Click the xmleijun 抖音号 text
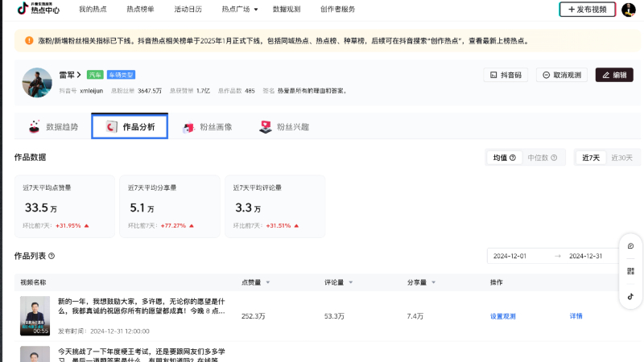This screenshot has height=362, width=644. click(x=91, y=91)
